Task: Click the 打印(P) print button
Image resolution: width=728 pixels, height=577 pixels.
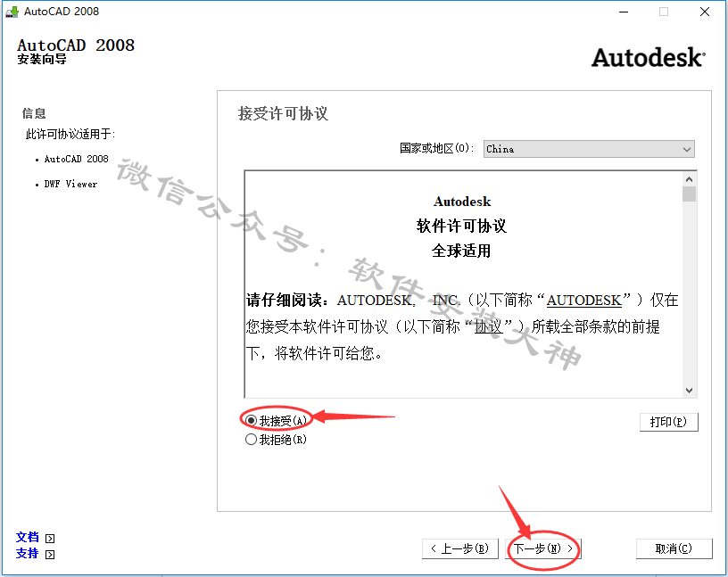Action: [x=668, y=422]
